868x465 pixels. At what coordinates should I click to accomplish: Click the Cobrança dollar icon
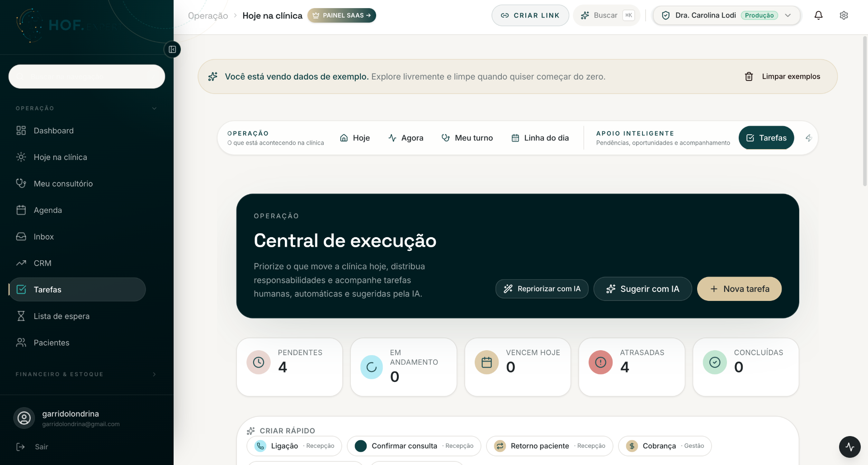pos(632,446)
